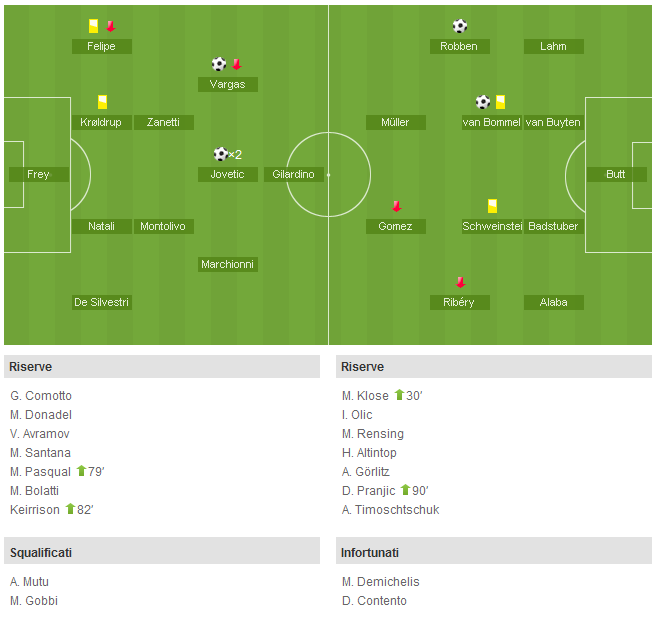The image size is (656, 622).
Task: Click the yellow card above Krøldrup
Action: coord(102,102)
